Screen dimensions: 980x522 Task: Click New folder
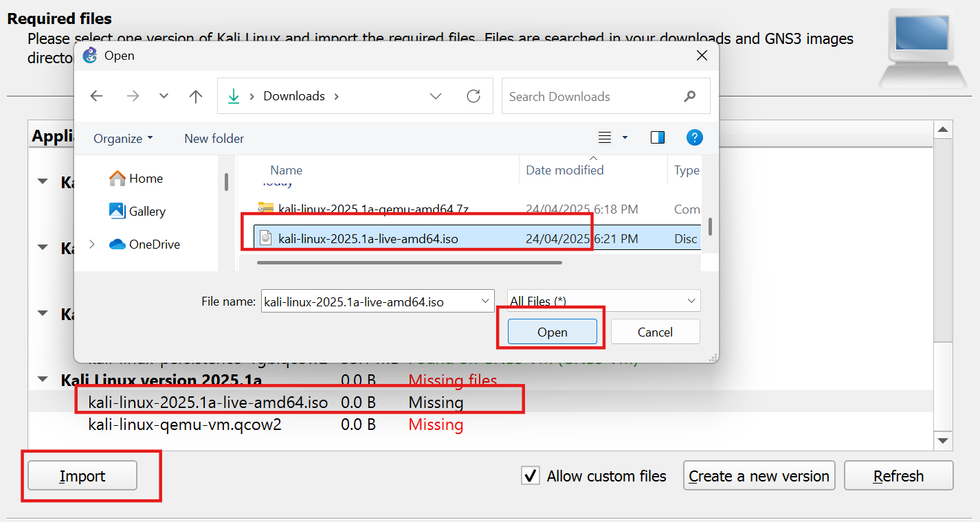pos(214,138)
